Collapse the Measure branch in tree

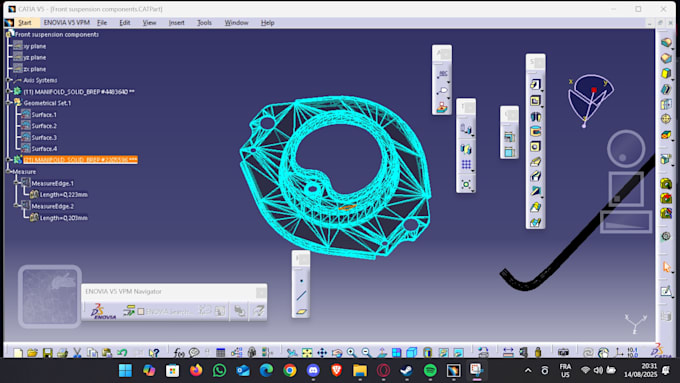tap(8, 172)
